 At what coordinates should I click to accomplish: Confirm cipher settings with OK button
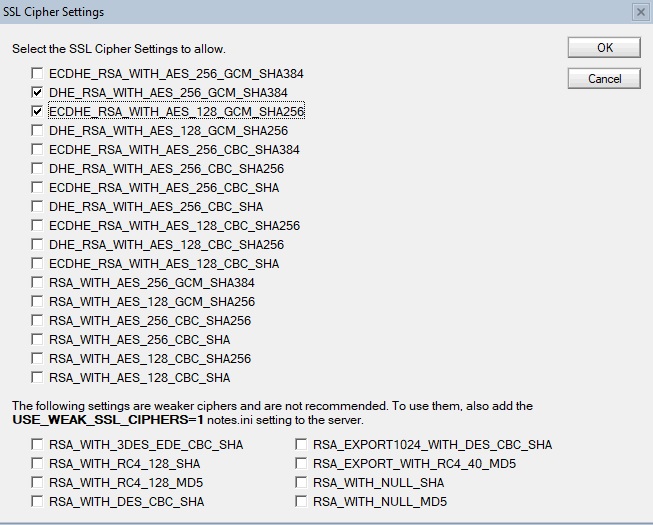click(604, 47)
